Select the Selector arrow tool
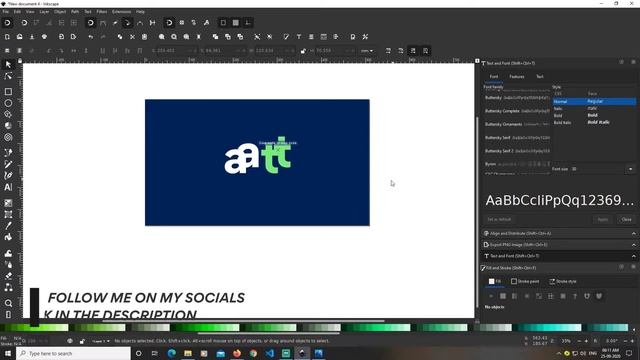The image size is (640, 360). coord(8,64)
